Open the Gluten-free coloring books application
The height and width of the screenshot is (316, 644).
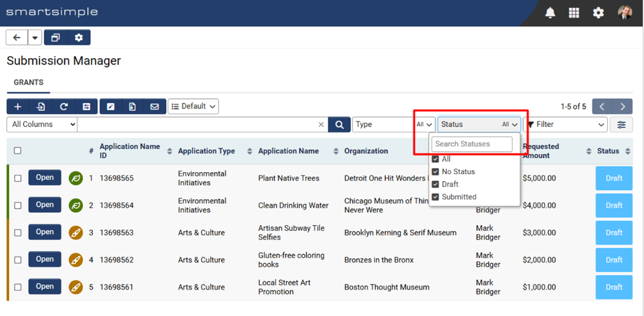point(44,259)
